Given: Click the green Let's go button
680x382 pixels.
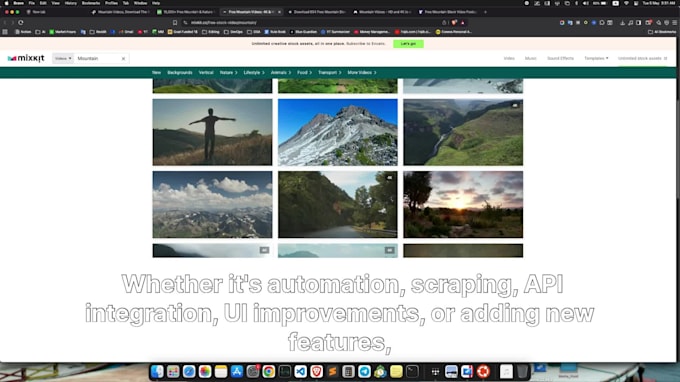Looking at the screenshot, I should point(408,44).
